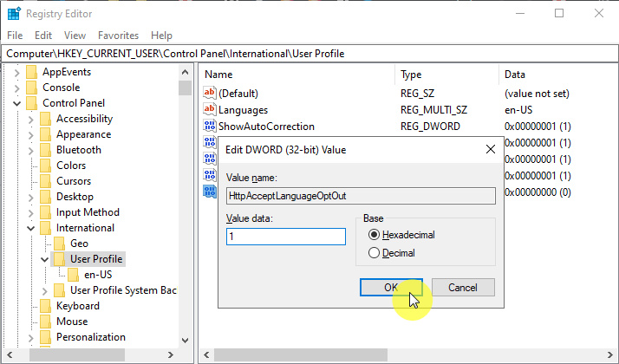Click the Value data input field
Image resolution: width=619 pixels, height=364 pixels.
(x=286, y=237)
